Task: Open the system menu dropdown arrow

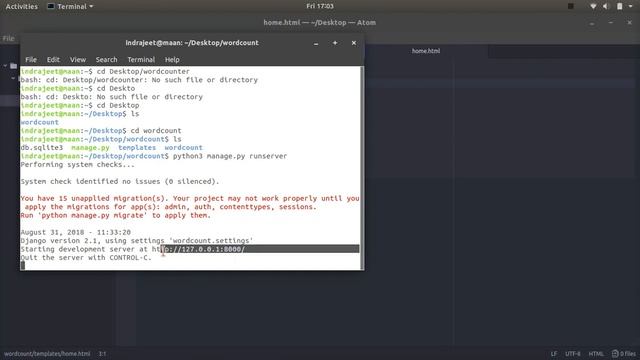Action: [x=631, y=7]
